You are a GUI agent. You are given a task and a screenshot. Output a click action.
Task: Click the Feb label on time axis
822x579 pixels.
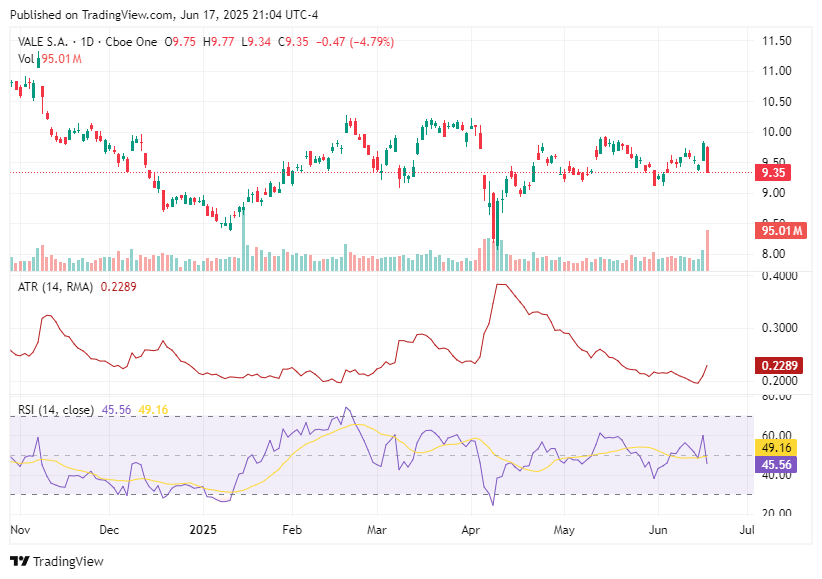(x=292, y=530)
